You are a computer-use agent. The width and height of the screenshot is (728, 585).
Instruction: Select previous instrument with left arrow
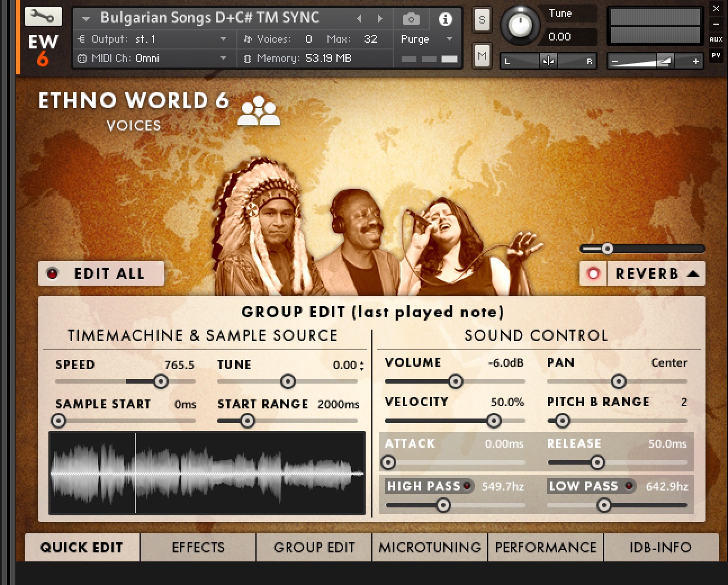[359, 19]
